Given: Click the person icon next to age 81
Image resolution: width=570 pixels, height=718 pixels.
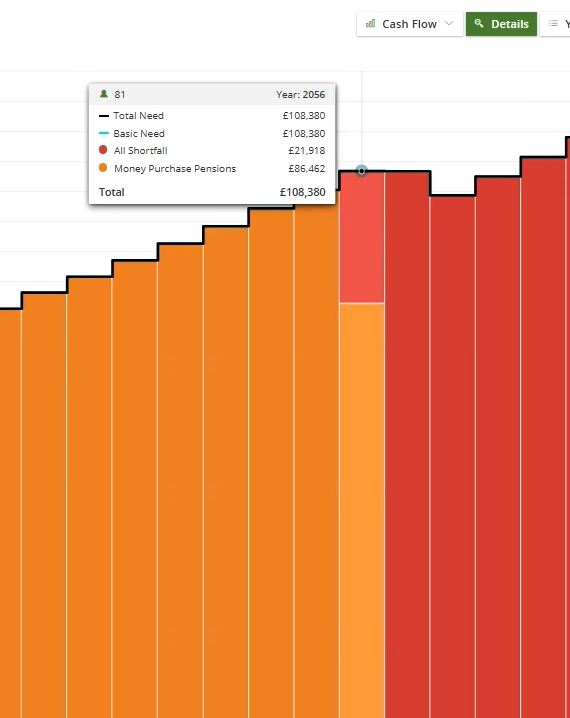Looking at the screenshot, I should click(x=104, y=94).
